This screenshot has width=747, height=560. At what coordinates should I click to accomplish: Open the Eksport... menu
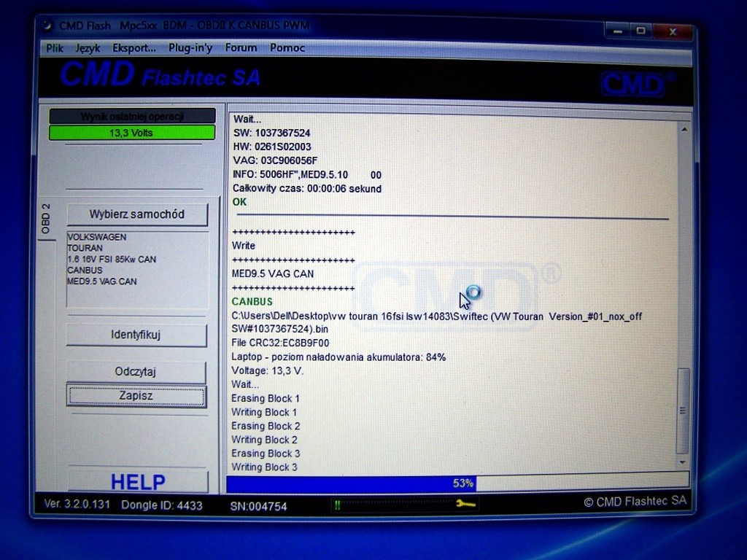(x=134, y=48)
